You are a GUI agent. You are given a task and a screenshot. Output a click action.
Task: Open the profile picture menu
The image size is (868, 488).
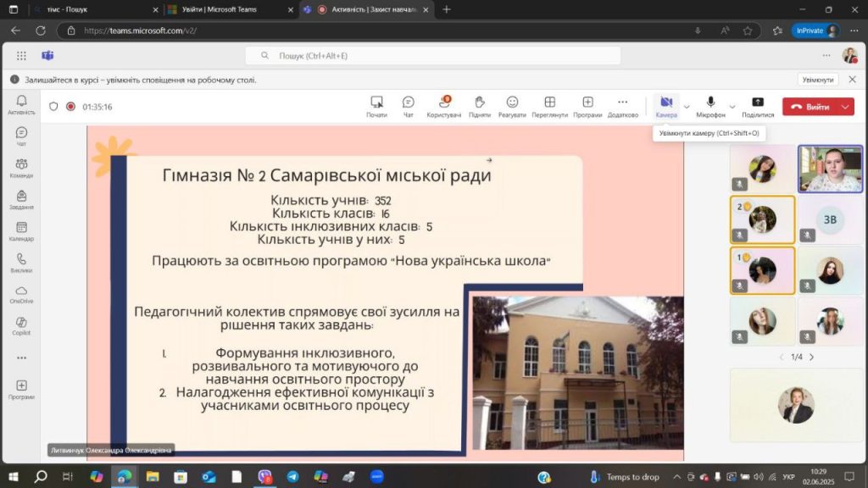[x=849, y=55]
